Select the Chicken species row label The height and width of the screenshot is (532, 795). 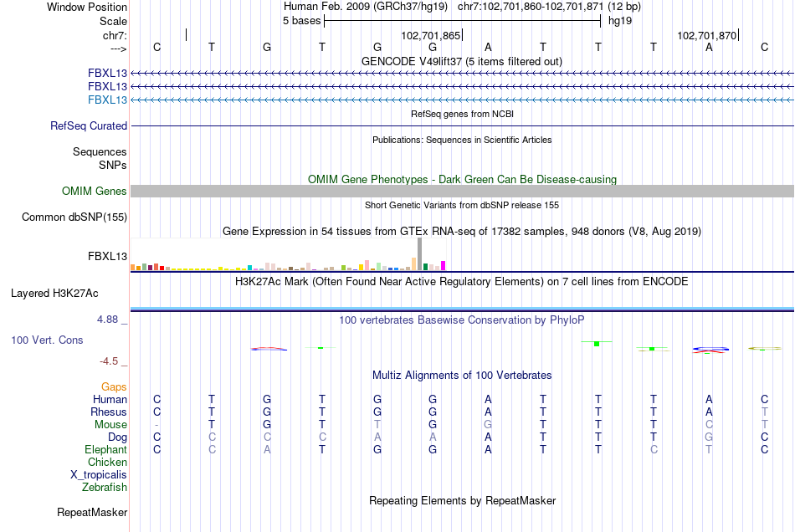click(x=107, y=462)
